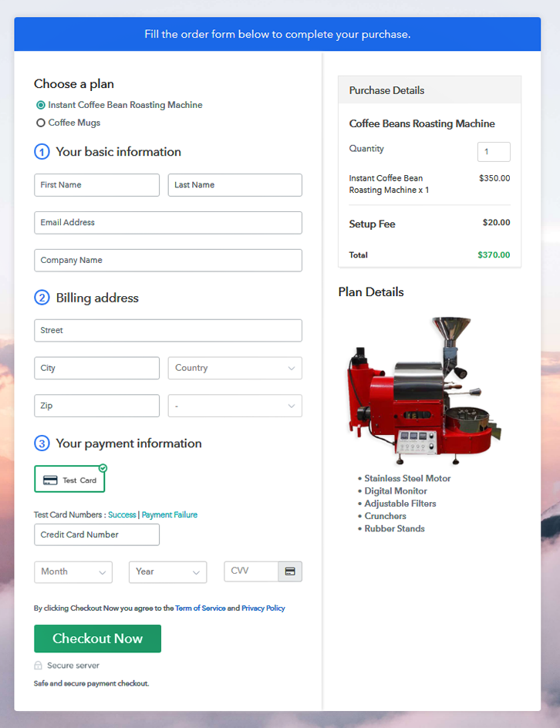This screenshot has height=728, width=560.
Task: Open the Term of Service link
Action: pos(200,608)
